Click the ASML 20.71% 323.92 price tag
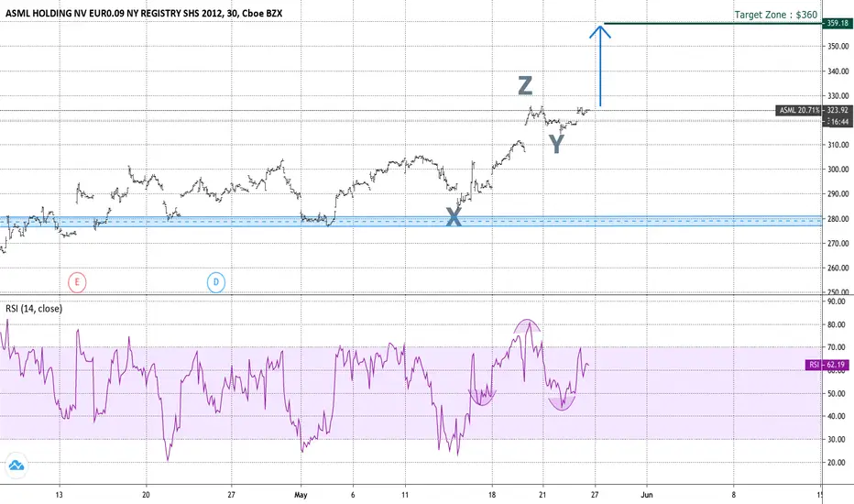Image resolution: width=854 pixels, height=504 pixels. click(814, 110)
